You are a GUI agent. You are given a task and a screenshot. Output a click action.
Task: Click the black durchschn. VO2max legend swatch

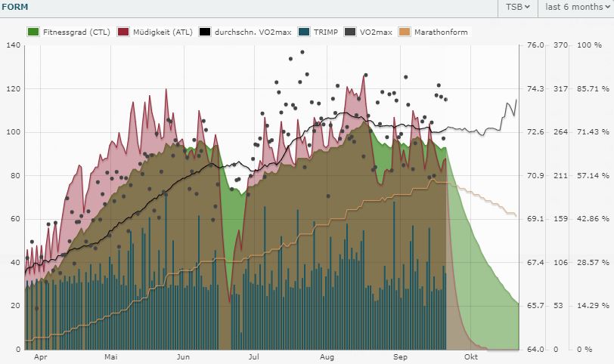205,32
